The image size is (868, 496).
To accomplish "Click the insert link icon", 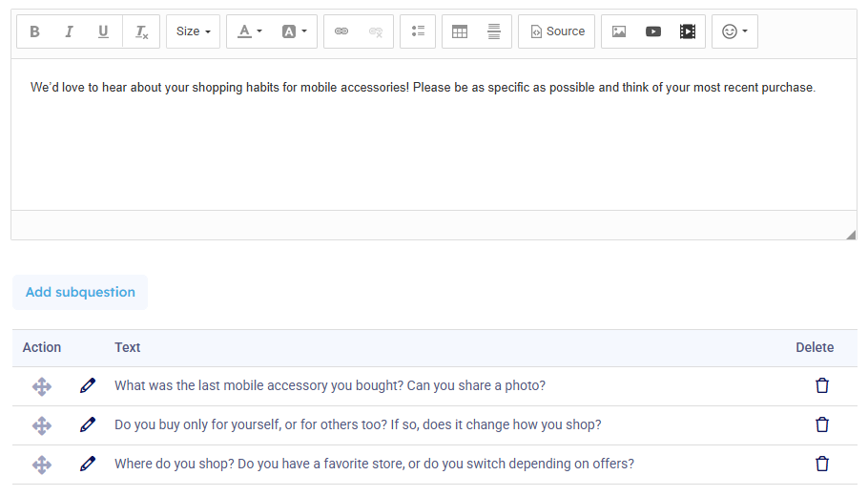I will [x=341, y=31].
